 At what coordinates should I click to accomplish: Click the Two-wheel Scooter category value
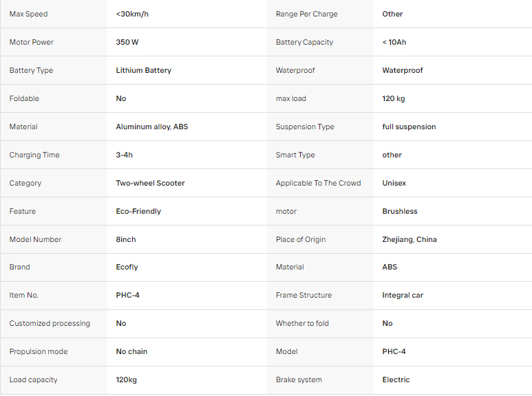coord(150,183)
